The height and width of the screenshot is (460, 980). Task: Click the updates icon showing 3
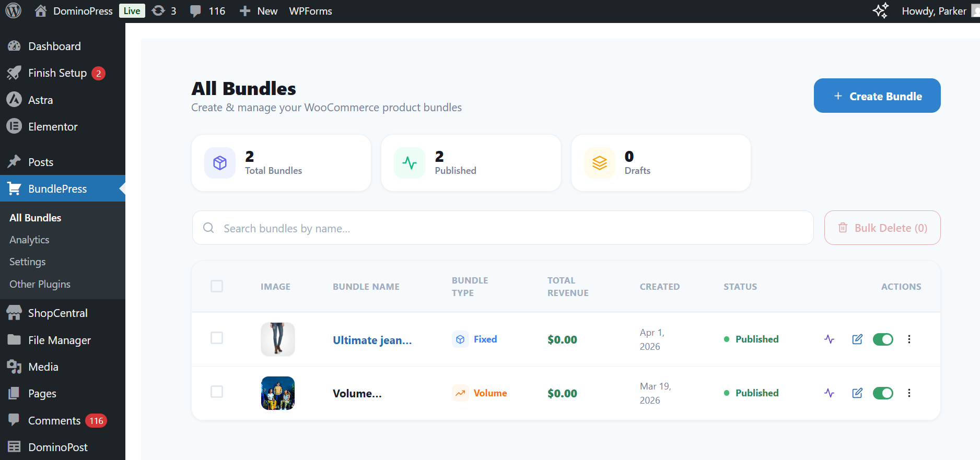pos(164,11)
